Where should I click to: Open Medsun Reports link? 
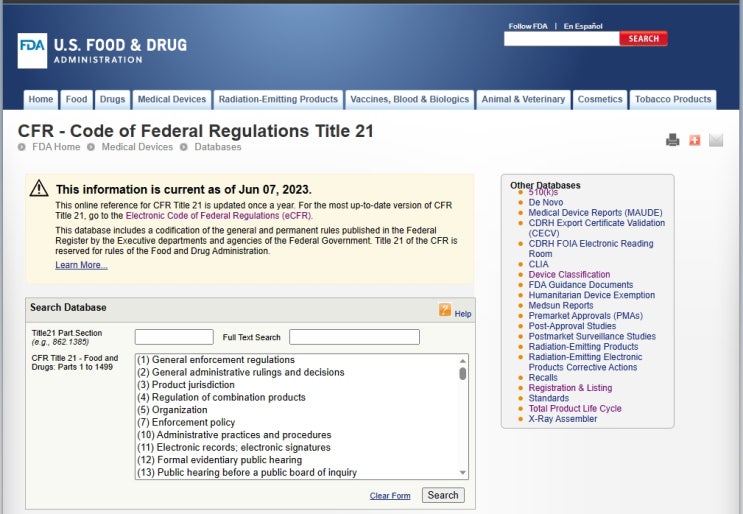pos(561,306)
